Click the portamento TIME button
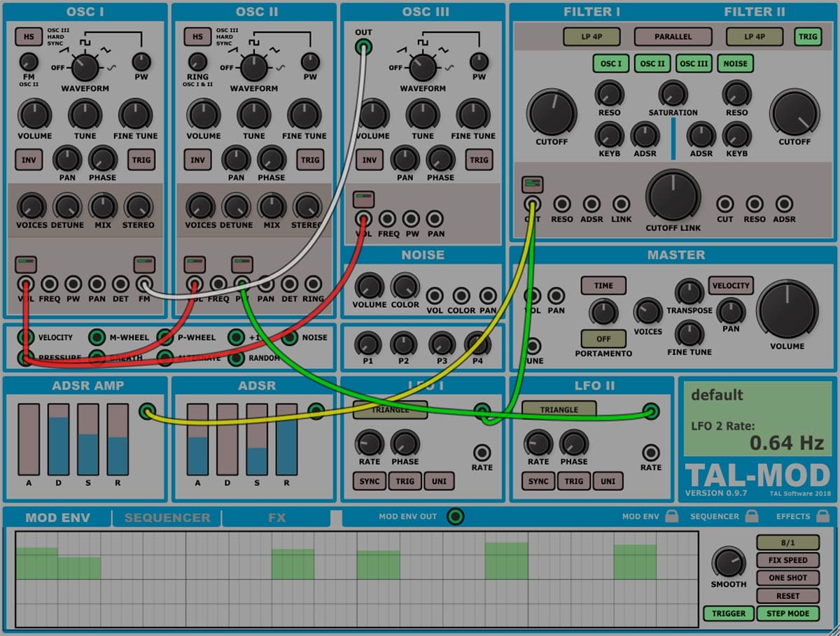The image size is (840, 636). click(x=603, y=285)
